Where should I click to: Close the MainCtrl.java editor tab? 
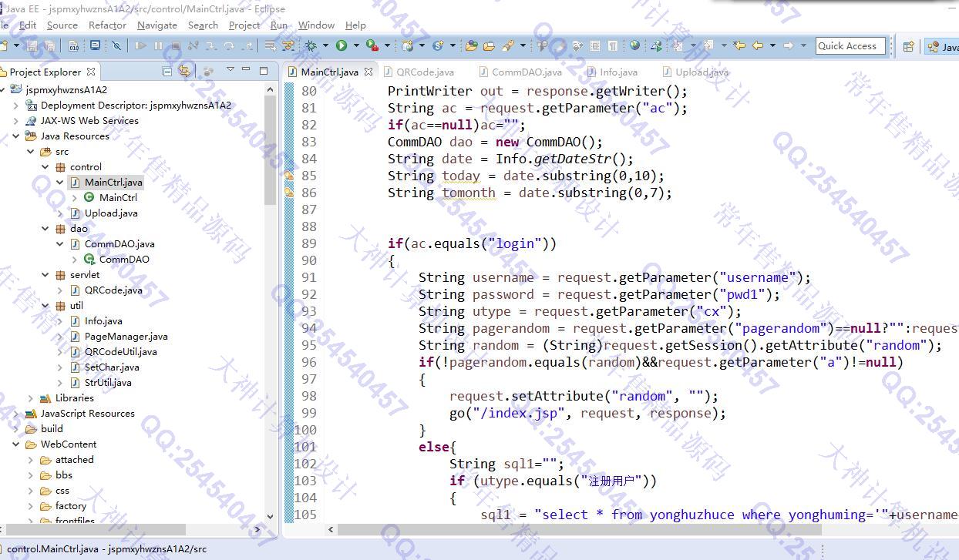(x=368, y=72)
